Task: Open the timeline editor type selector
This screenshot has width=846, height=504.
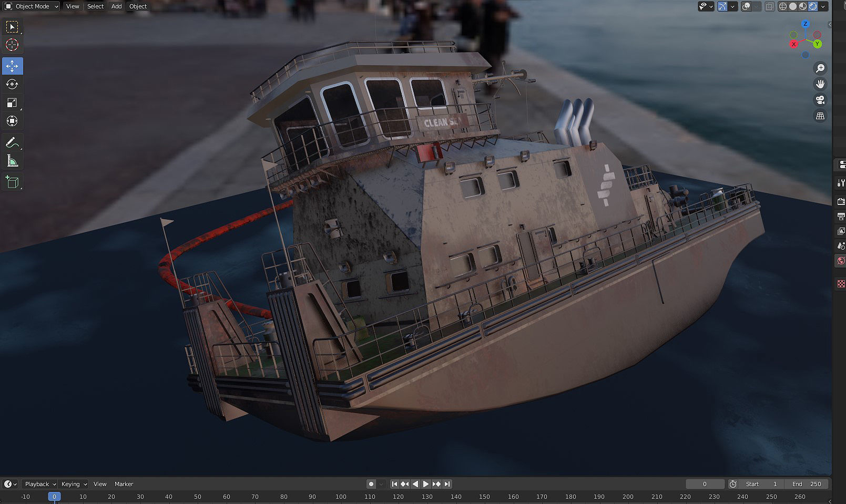Action: point(11,484)
